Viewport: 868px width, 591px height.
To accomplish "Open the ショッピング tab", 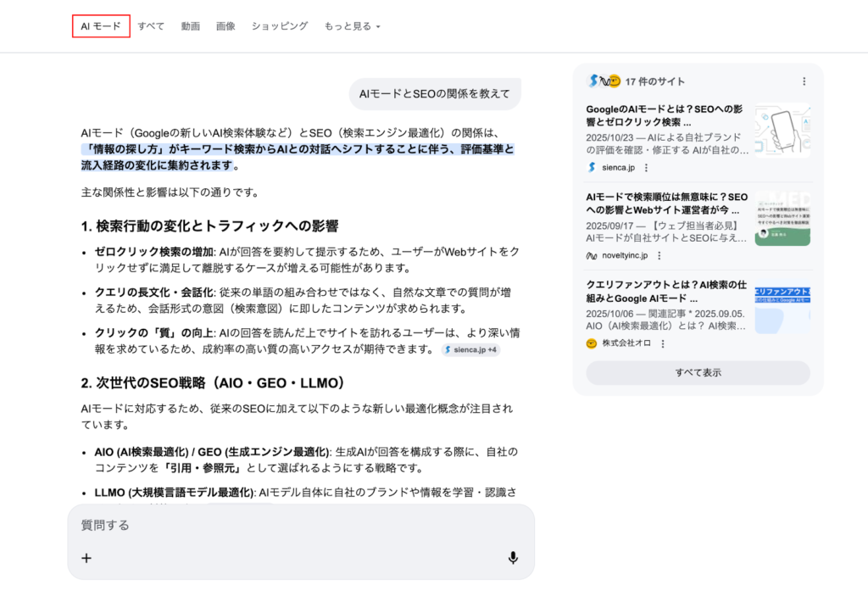I will click(279, 26).
